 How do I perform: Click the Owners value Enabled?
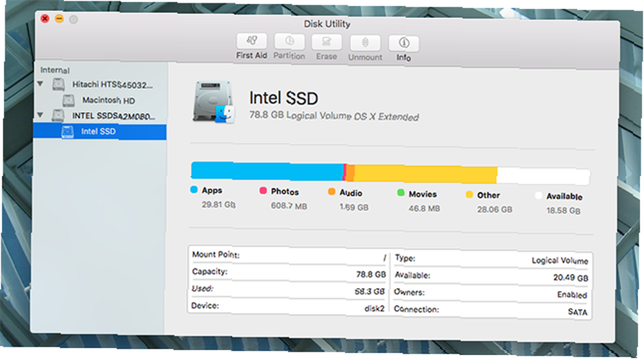click(572, 295)
